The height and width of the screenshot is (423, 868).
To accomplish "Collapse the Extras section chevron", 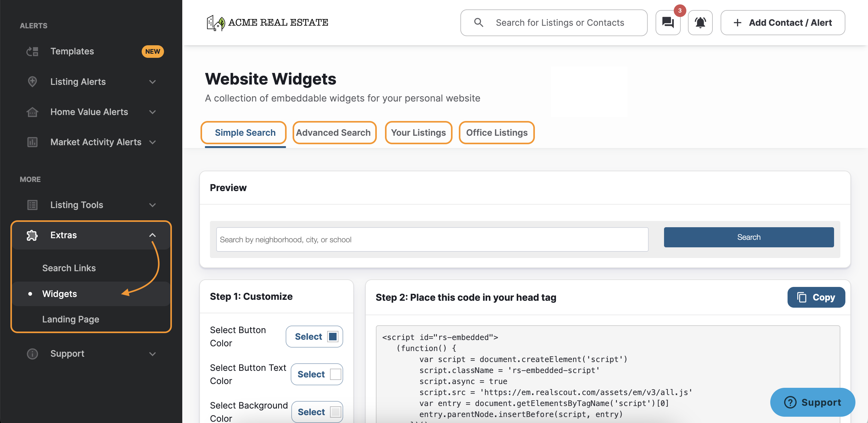I will (x=153, y=235).
